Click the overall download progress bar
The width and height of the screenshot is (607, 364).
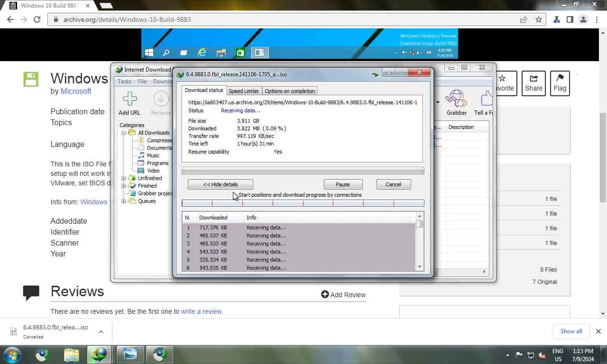(x=303, y=171)
